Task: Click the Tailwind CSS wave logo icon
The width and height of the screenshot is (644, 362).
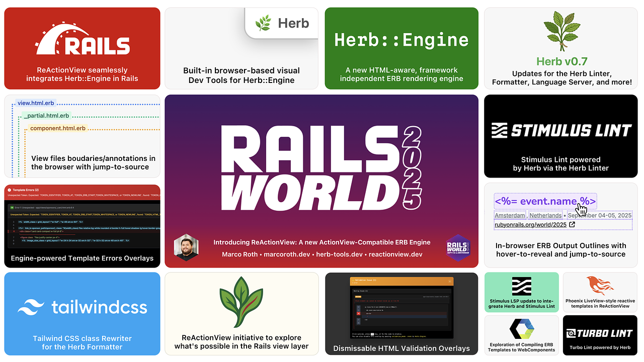Action: (30, 307)
